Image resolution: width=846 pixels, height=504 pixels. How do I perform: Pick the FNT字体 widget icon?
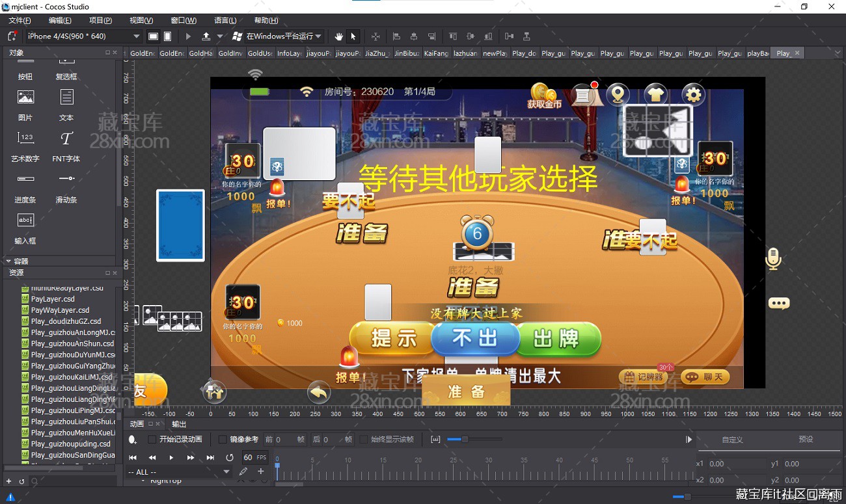click(66, 139)
